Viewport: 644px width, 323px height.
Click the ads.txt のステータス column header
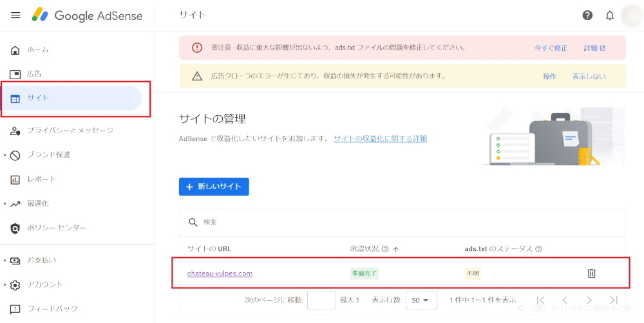coord(498,249)
